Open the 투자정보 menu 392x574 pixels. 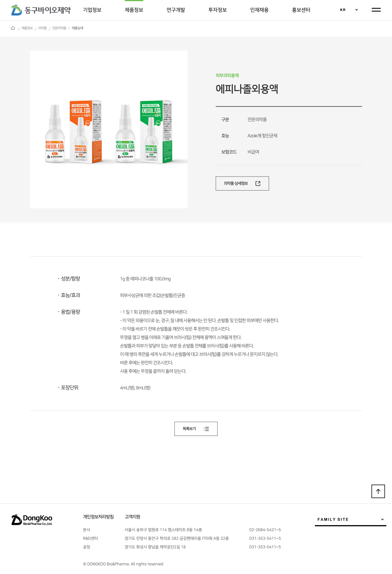[x=218, y=10]
